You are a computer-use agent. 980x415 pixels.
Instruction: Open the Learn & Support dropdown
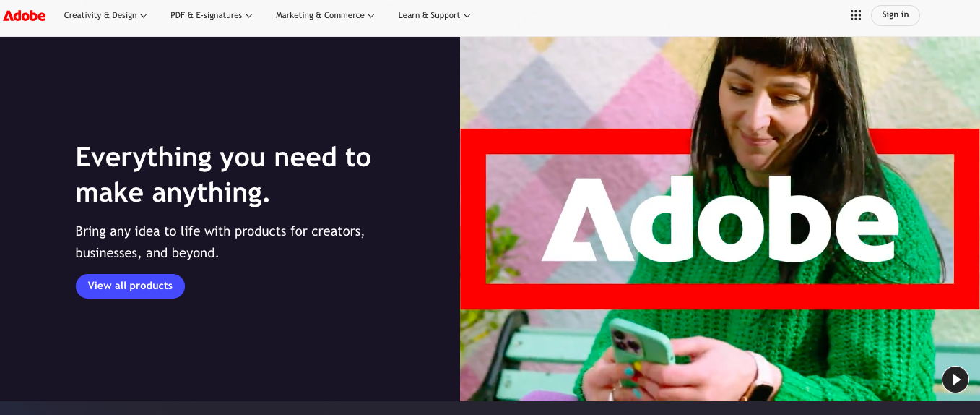pyautogui.click(x=434, y=15)
